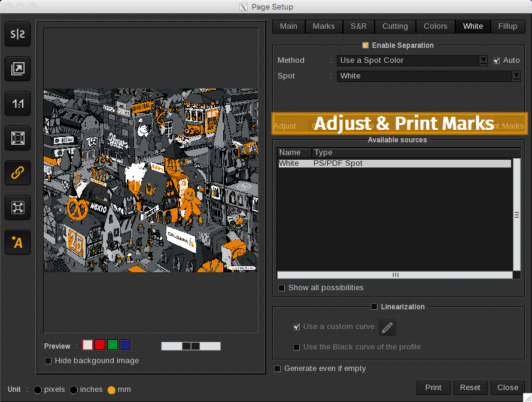Image resolution: width=532 pixels, height=402 pixels.
Task: Expand the Spot color dropdown
Action: coord(516,76)
